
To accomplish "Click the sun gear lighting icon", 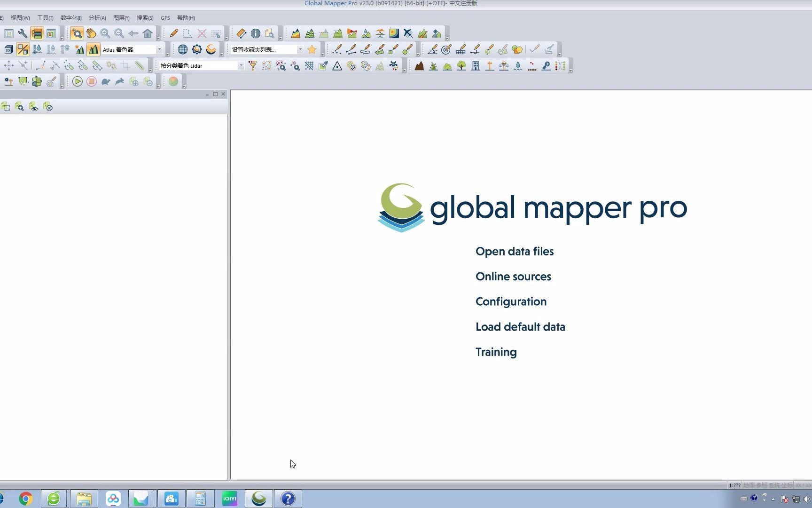I will (197, 49).
